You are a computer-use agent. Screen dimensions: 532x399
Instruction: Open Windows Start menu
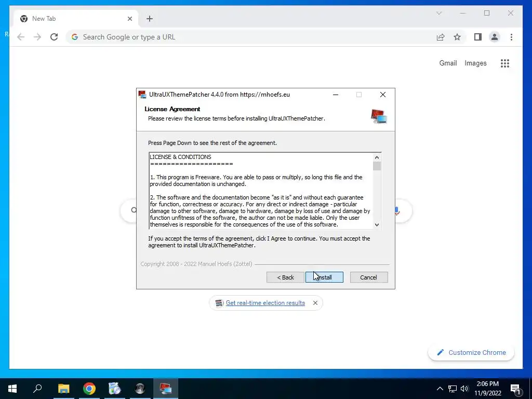(12, 389)
